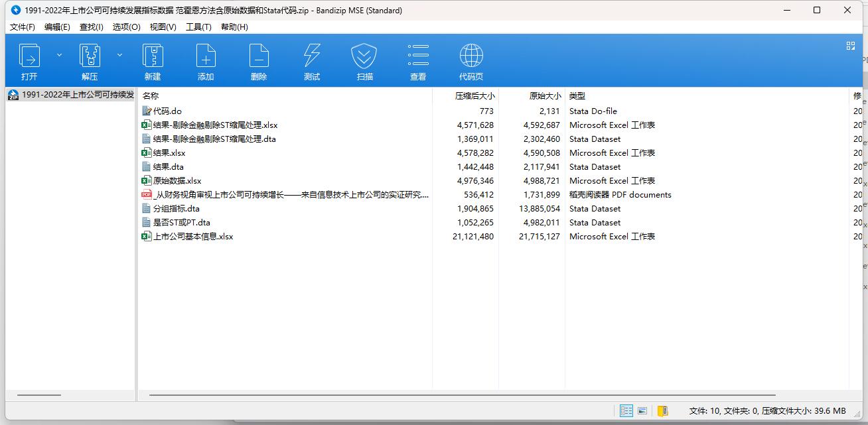868x425 pixels.
Task: Click the 删除 (Delete) toolbar icon
Action: coord(259,56)
